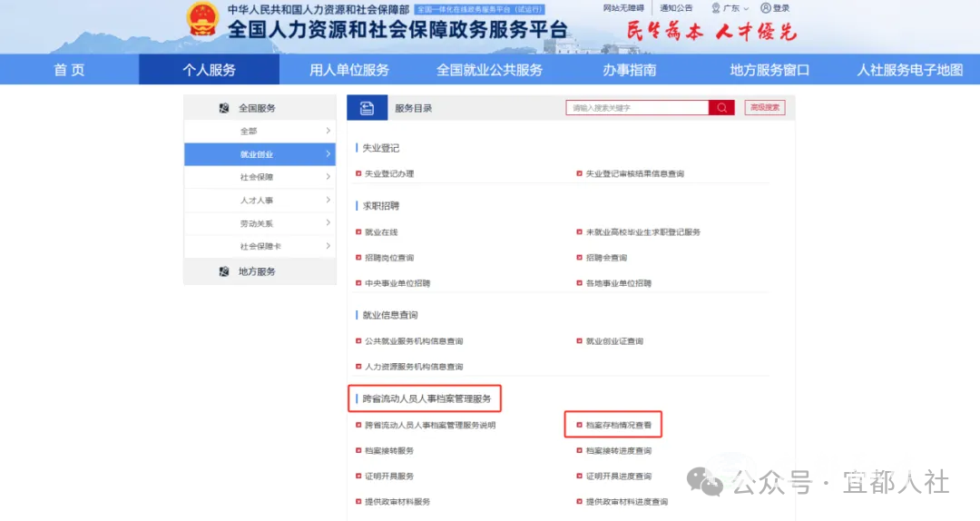The height and width of the screenshot is (521, 980).
Task: Go to 办事指南 tab
Action: click(630, 69)
